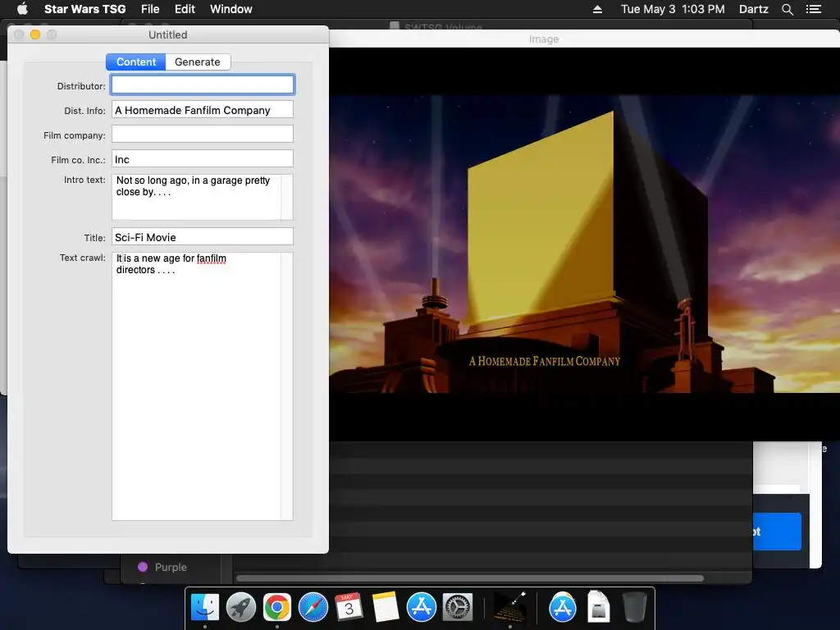This screenshot has height=630, width=840.
Task: Click the date and time in the menu bar
Action: click(673, 9)
